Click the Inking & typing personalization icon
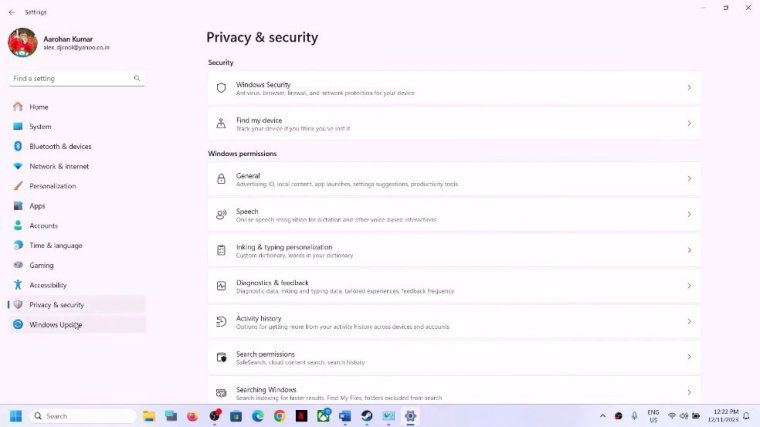Viewport: 760px width, 427px height. click(x=221, y=250)
